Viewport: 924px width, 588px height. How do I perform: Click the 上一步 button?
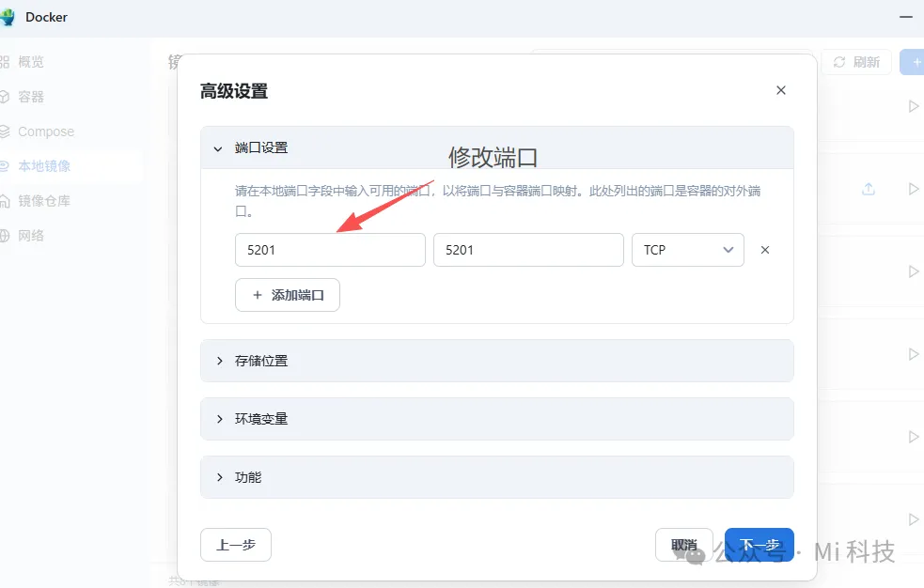[235, 545]
